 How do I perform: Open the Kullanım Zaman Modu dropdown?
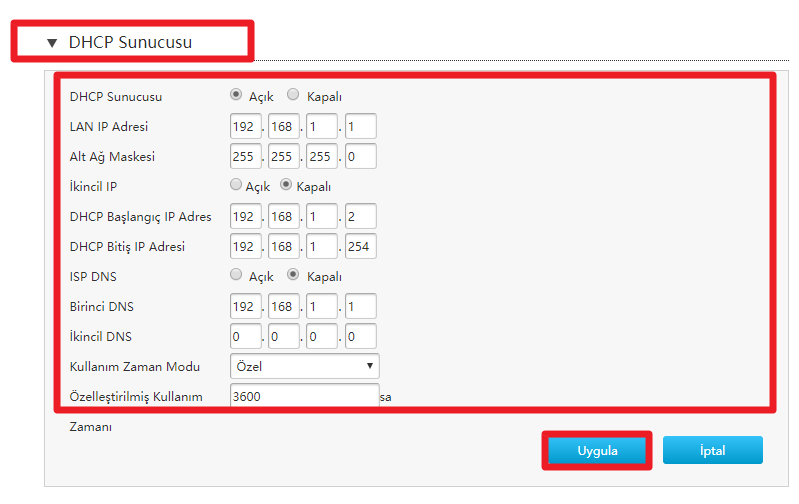[x=304, y=366]
